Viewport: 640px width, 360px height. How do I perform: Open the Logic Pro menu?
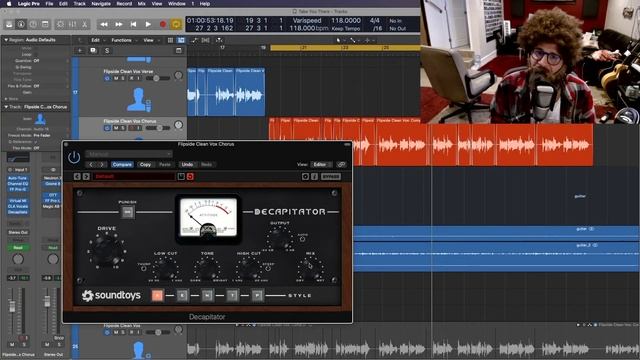point(29,4)
